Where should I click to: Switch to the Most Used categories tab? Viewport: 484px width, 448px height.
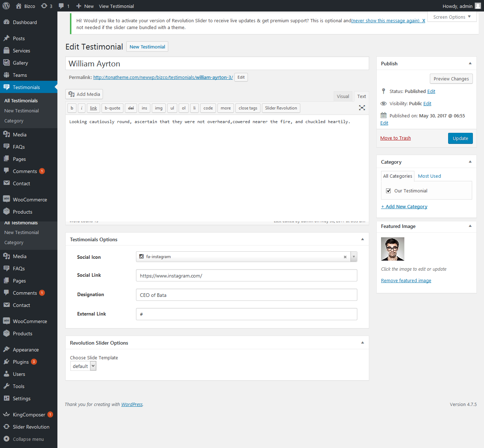[x=429, y=176]
